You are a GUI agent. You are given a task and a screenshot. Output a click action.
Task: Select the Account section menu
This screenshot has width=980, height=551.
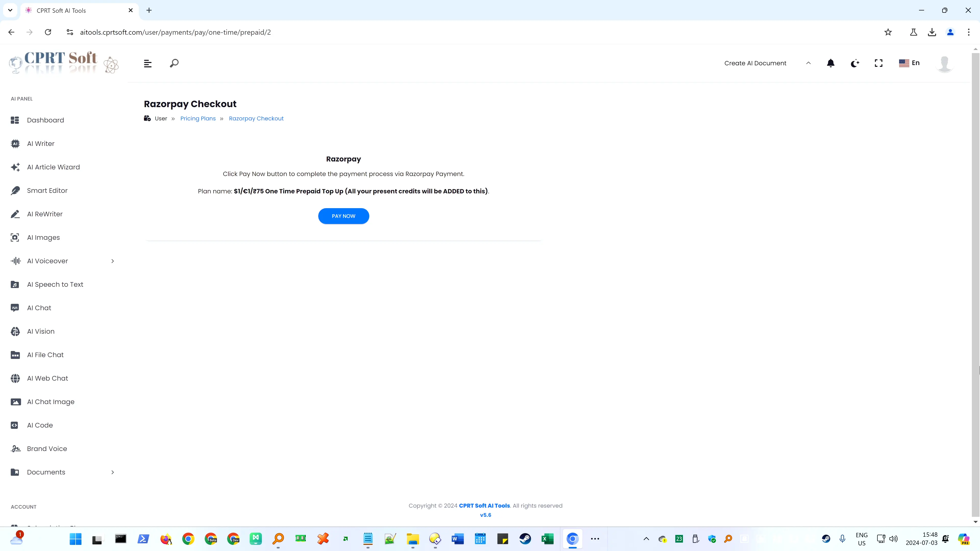[x=23, y=507]
